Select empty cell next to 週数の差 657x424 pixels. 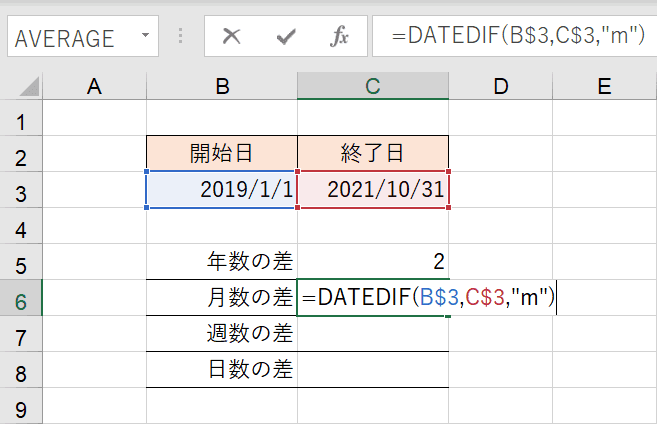[x=373, y=334]
